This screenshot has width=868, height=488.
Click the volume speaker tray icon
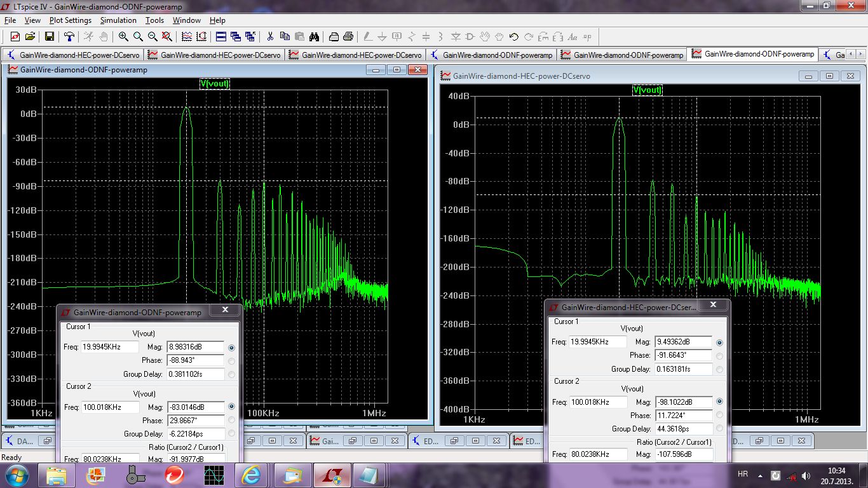coord(806,475)
